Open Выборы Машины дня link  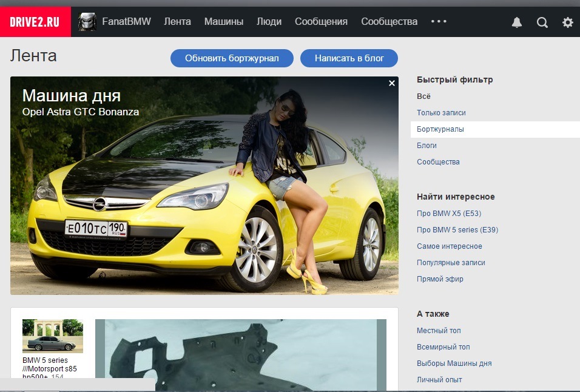454,363
